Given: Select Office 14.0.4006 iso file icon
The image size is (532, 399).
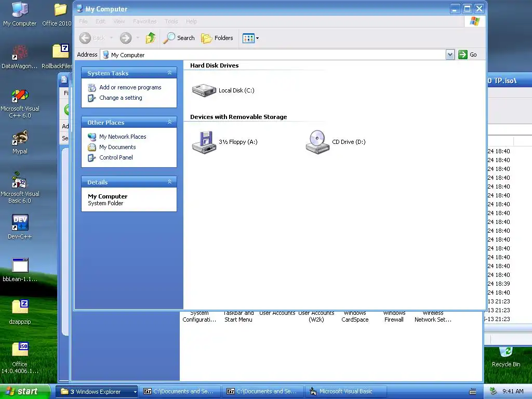Looking at the screenshot, I should pos(20,358).
